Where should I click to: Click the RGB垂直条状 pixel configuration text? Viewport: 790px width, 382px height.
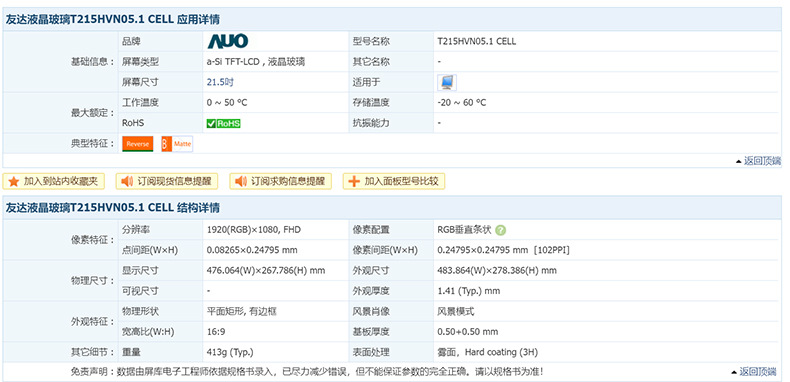[465, 230]
